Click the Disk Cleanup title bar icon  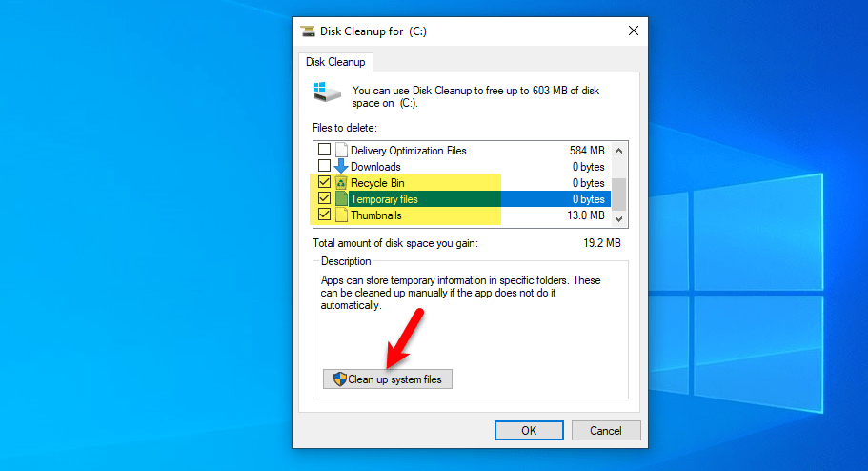pyautogui.click(x=308, y=31)
